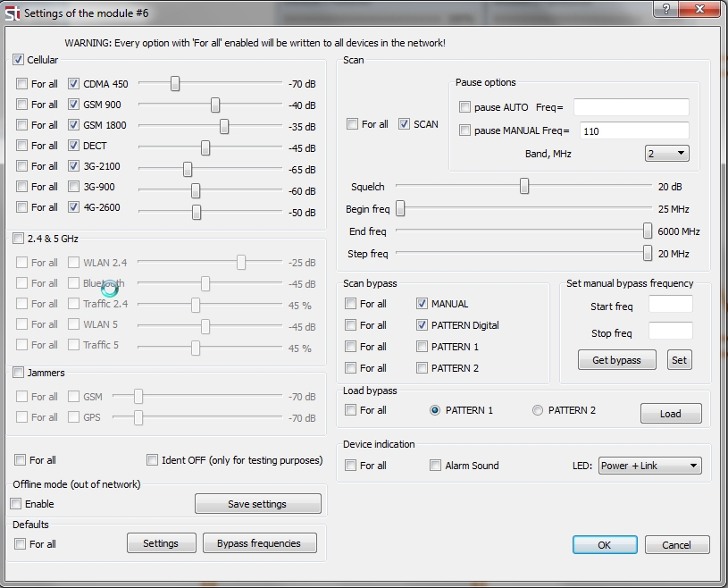Click the Cancel button

677,545
